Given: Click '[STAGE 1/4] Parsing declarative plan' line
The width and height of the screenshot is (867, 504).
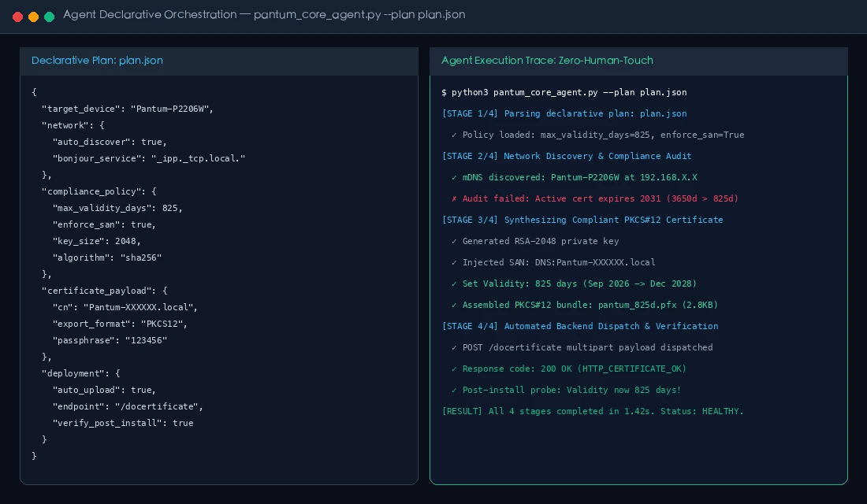Looking at the screenshot, I should [564, 114].
